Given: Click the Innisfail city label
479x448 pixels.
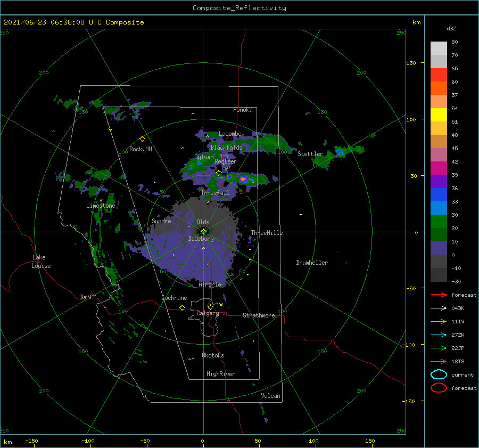Looking at the screenshot, I should tap(215, 193).
